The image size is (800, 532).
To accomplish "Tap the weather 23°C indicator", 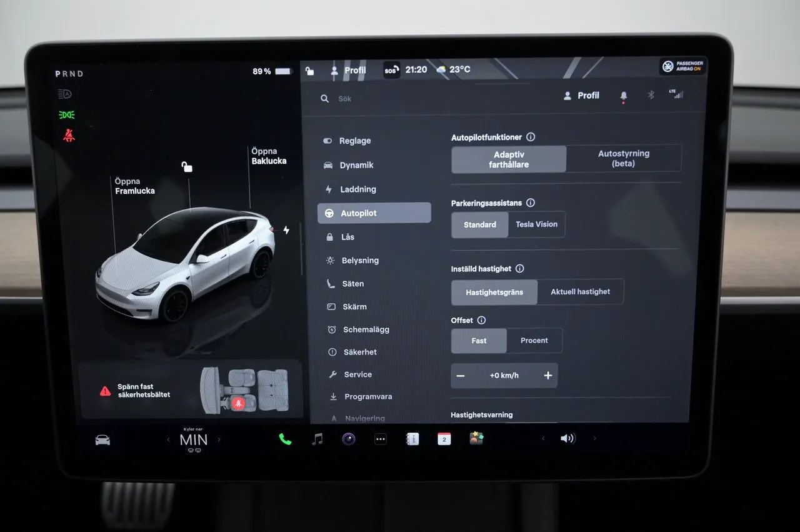I will 453,69.
